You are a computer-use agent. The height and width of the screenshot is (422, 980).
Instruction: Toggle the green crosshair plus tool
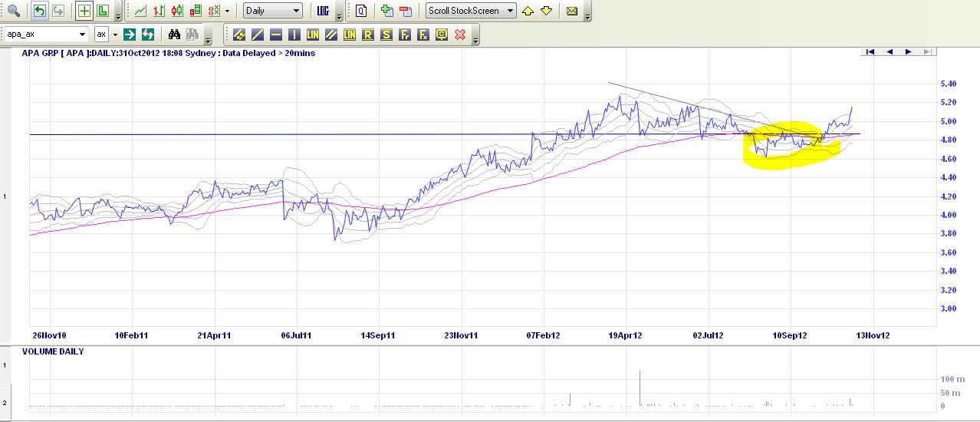[84, 11]
